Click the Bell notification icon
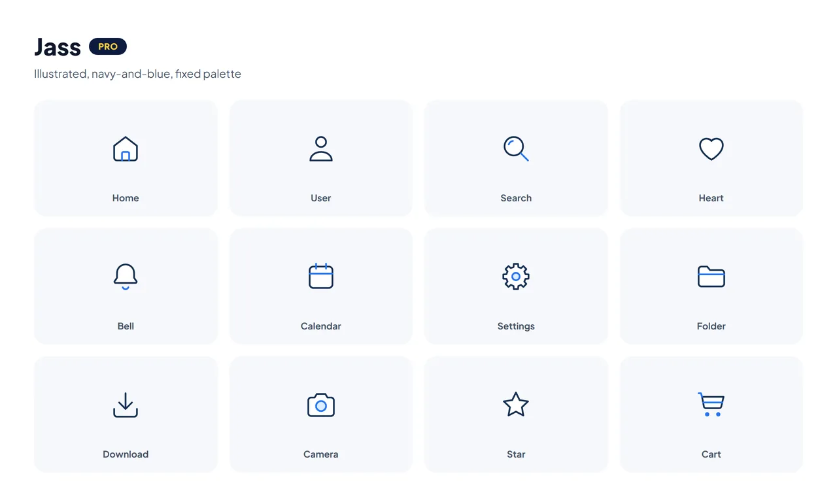The width and height of the screenshot is (837, 504). click(126, 277)
